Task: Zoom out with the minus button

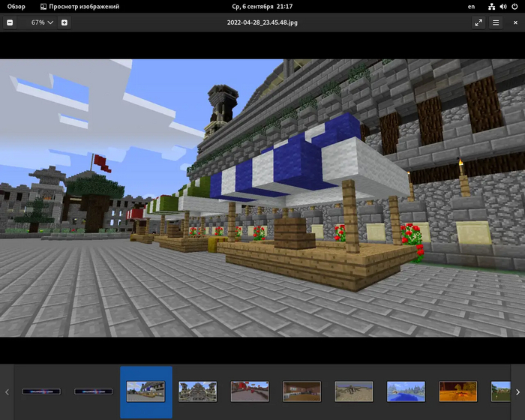Action: pos(10,22)
